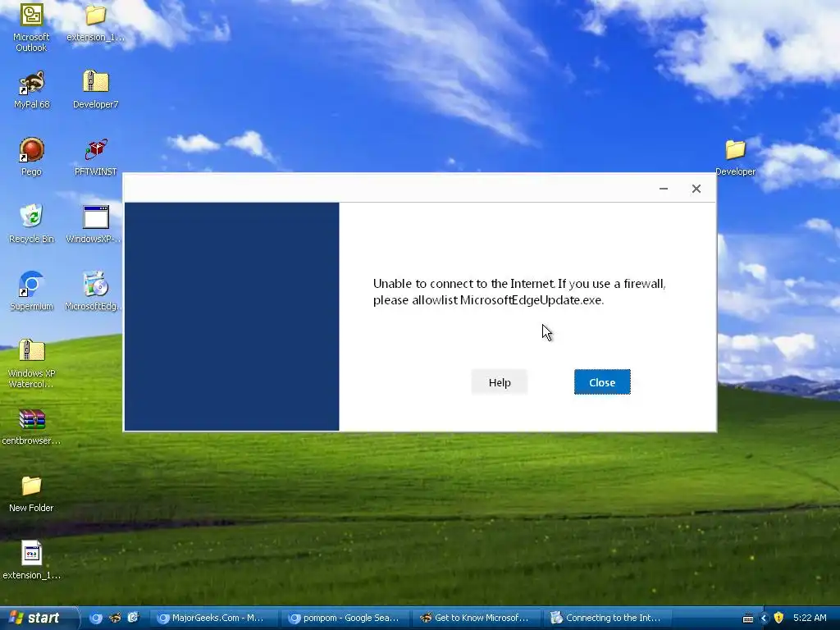Click the Outlook Express quick launch icon
The image size is (840, 630).
click(x=133, y=618)
